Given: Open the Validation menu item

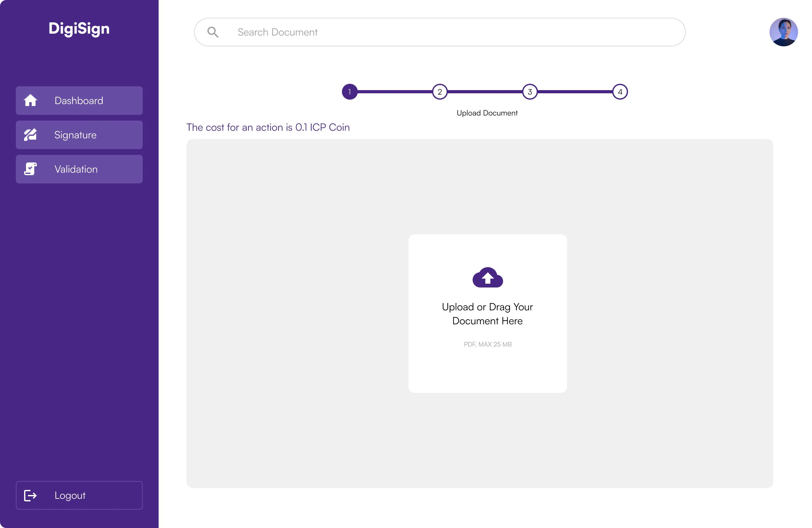Looking at the screenshot, I should click(x=79, y=169).
